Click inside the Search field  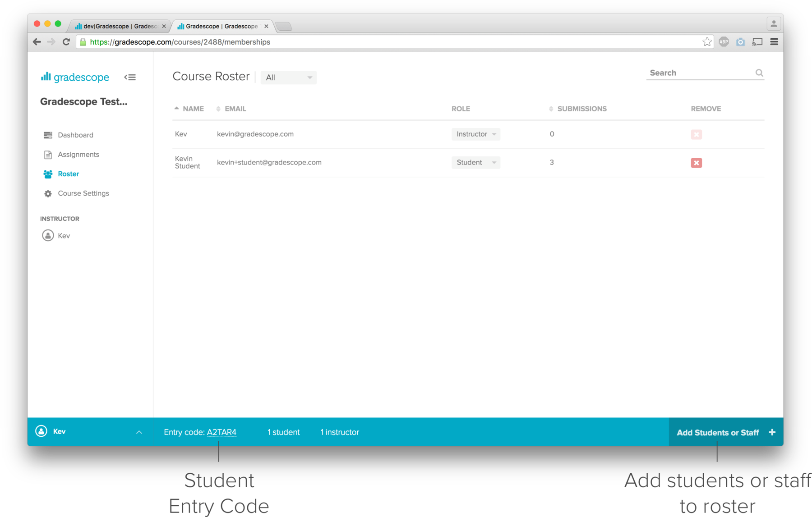695,73
